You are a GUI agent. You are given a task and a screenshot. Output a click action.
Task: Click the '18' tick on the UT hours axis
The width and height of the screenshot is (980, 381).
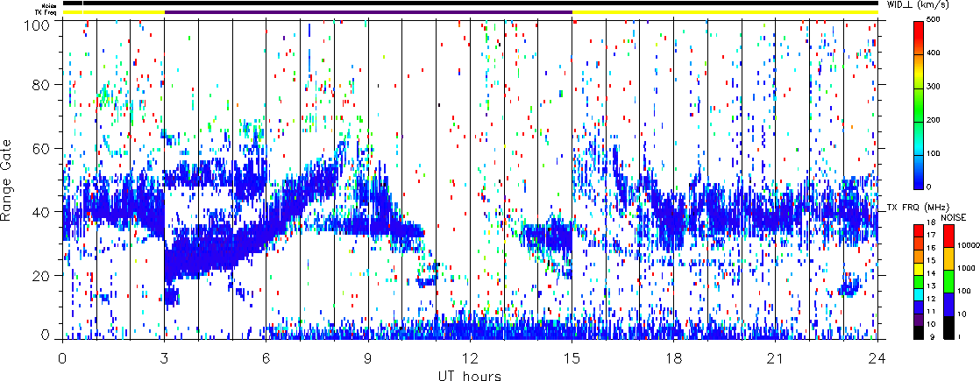pos(674,359)
